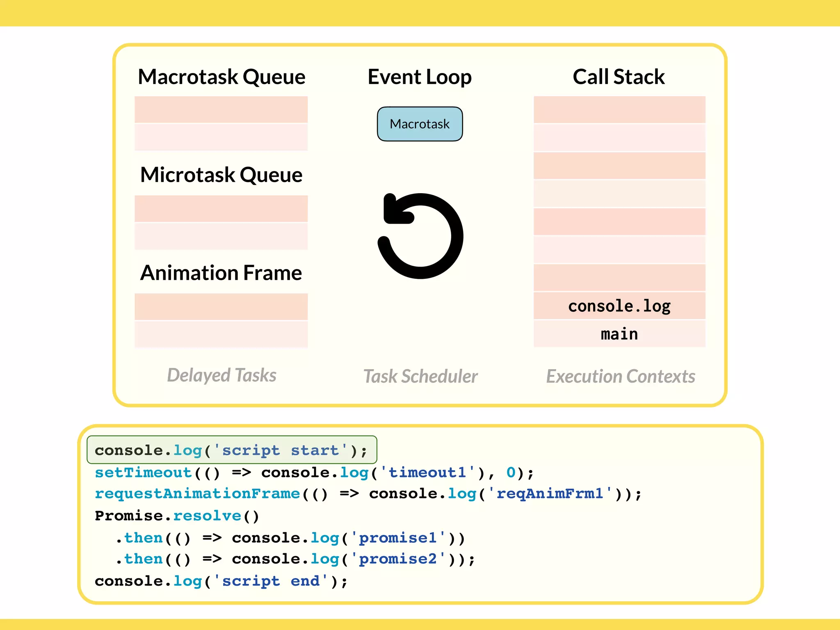Click the Animation Frame heading
The height and width of the screenshot is (630, 840).
coord(221,273)
